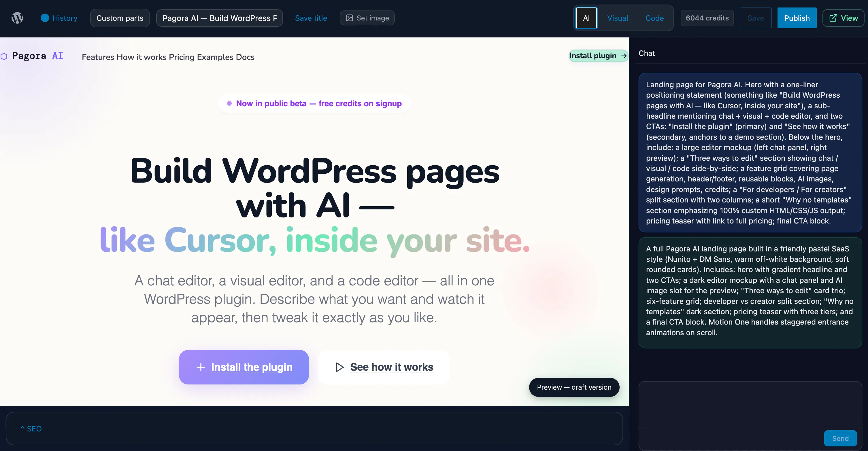Click the play icon beside See how it works
Viewport: 868px width, 451px height.
pyautogui.click(x=340, y=367)
